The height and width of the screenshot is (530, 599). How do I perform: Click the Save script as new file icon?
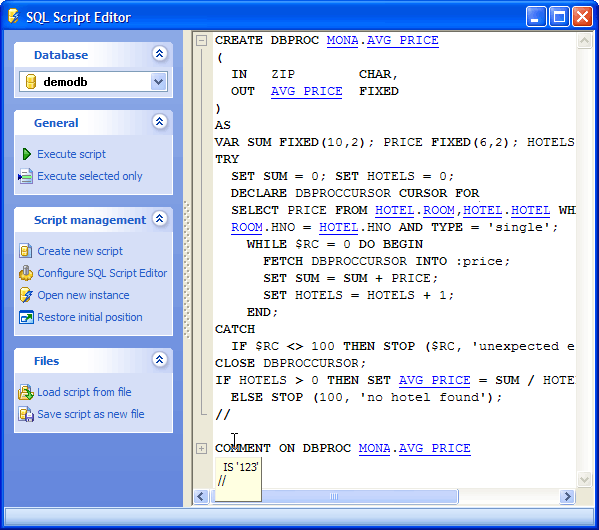(x=26, y=415)
